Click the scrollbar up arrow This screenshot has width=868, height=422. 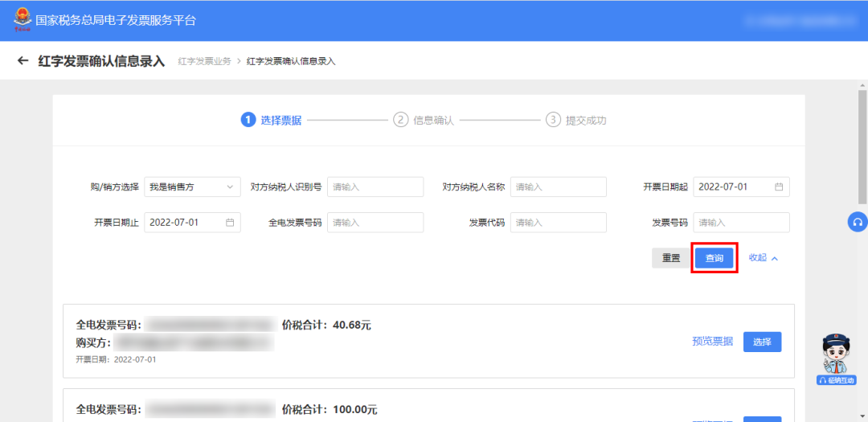coord(862,84)
